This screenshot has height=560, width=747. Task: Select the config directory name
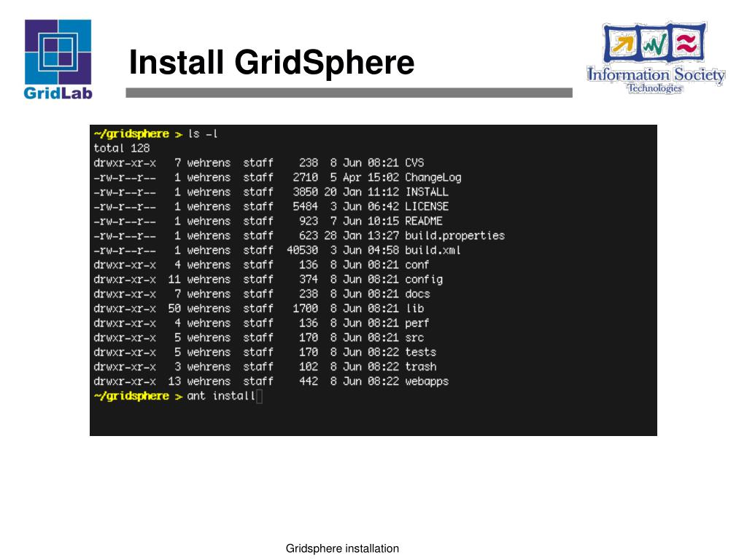(424, 279)
